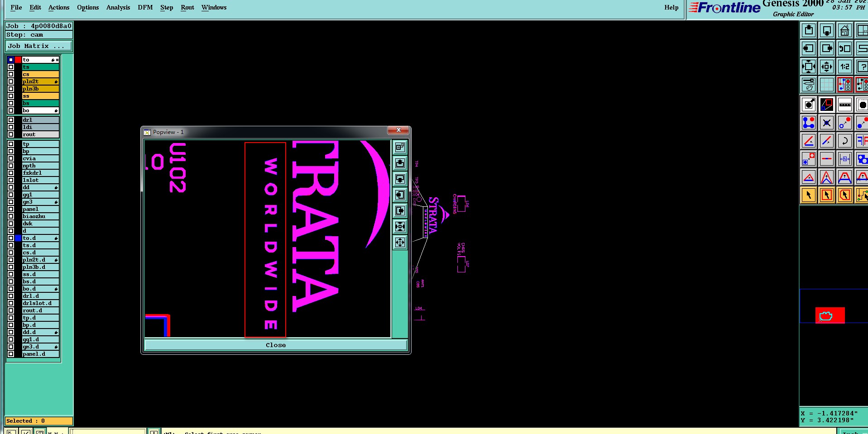The height and width of the screenshot is (434, 868).
Task: Zoom in inside the Popview window
Action: point(400,226)
